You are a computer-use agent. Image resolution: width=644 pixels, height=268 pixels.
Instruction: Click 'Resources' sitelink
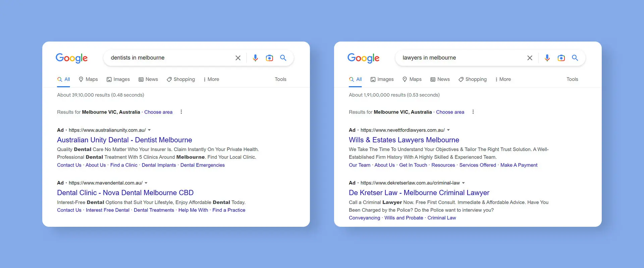[x=443, y=165]
